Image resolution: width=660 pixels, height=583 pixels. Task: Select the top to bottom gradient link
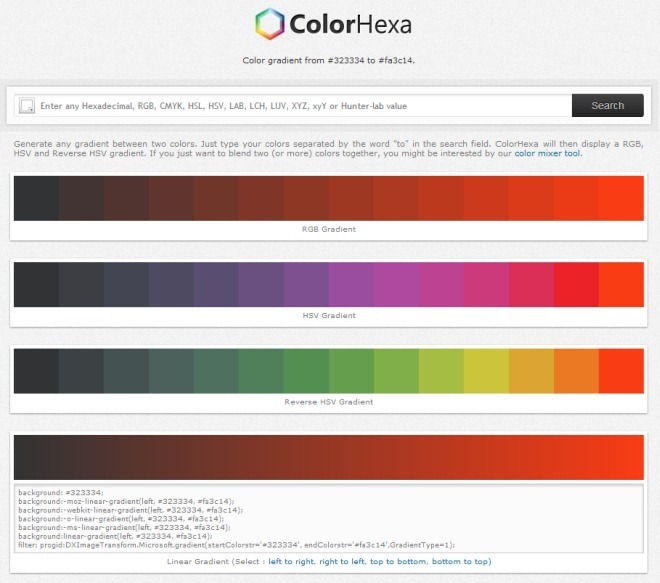398,561
